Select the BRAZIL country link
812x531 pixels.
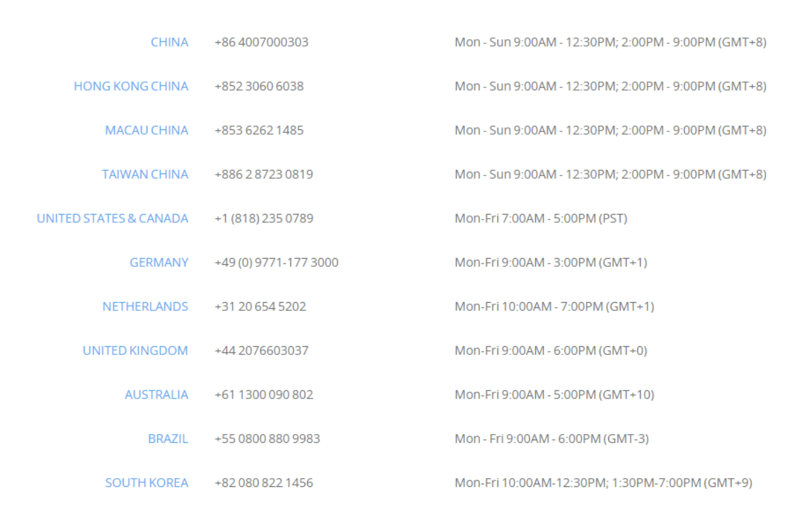click(x=168, y=439)
